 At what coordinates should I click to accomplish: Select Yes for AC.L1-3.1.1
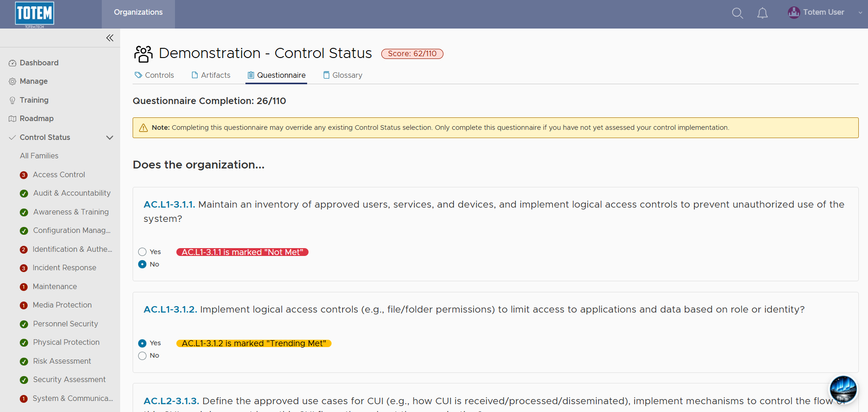point(142,252)
